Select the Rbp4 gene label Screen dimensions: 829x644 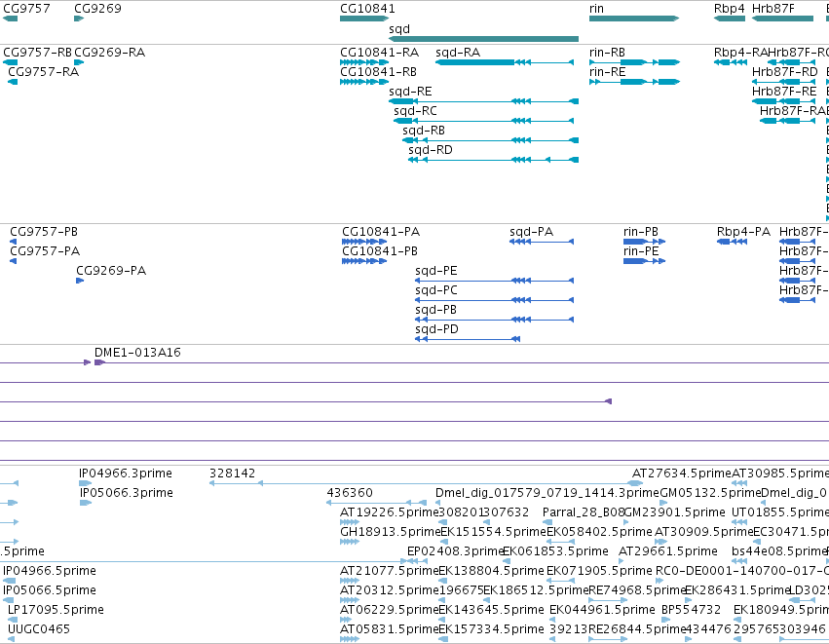729,9
